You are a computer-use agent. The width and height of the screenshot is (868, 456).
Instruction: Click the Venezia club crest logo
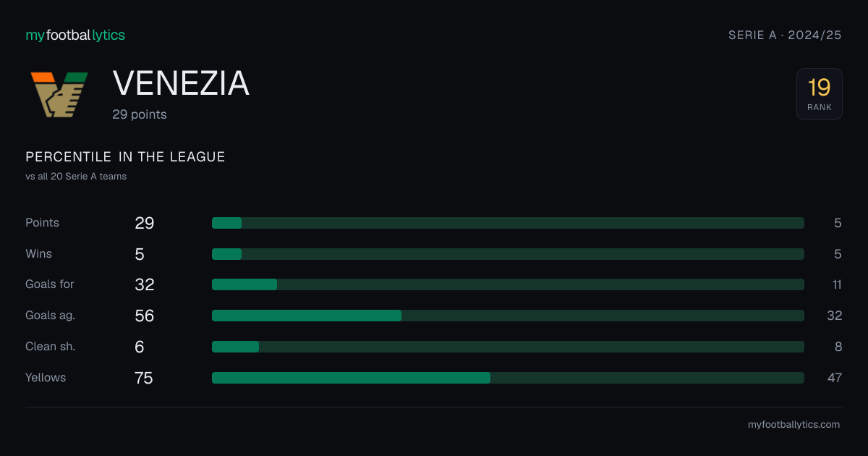point(59,95)
